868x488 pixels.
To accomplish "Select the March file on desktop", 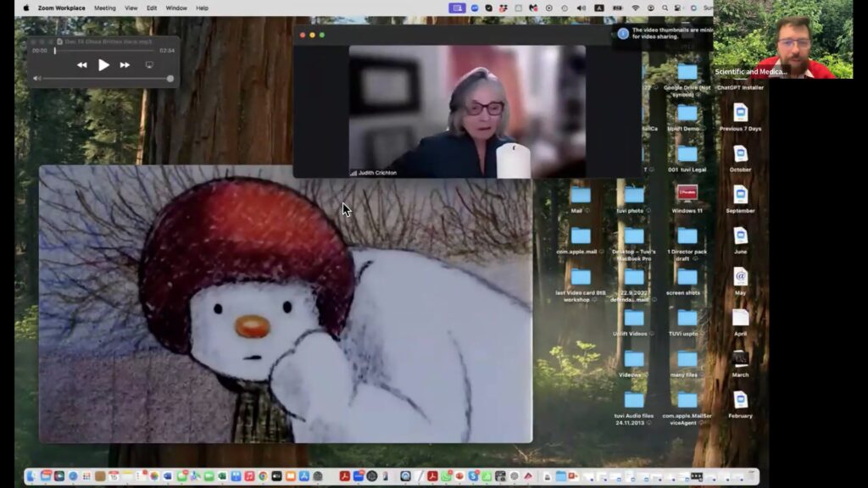I will pyautogui.click(x=740, y=363).
